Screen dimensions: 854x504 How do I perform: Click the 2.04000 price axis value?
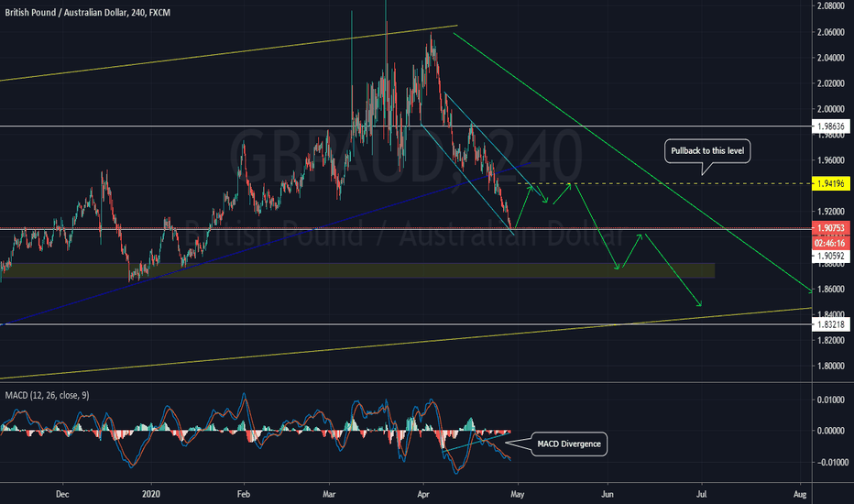830,58
